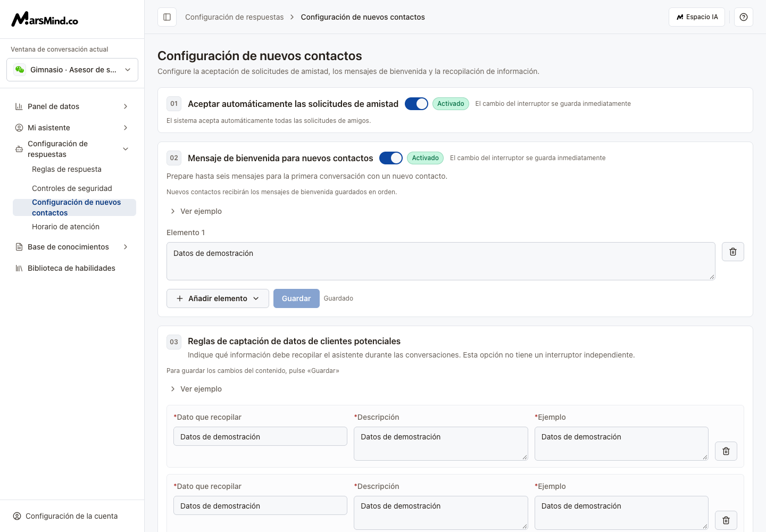
Task: Collapse Configuración de respuestas chevron
Action: (126, 149)
